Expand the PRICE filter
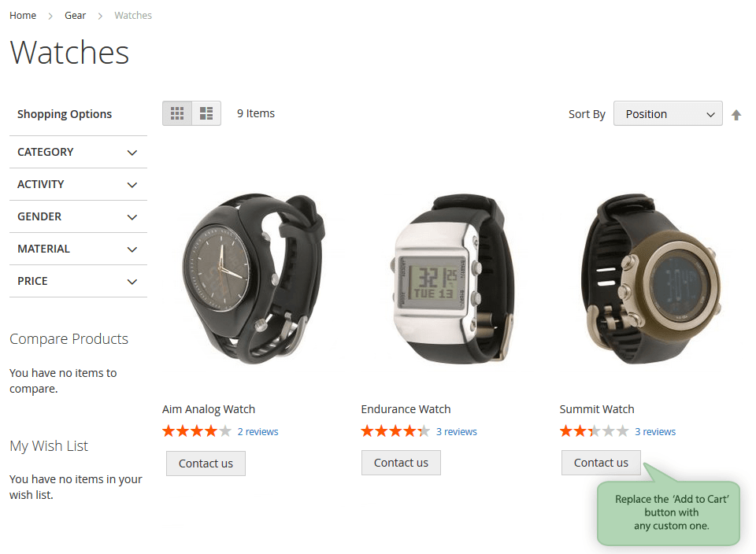The width and height of the screenshot is (756, 554). [78, 282]
